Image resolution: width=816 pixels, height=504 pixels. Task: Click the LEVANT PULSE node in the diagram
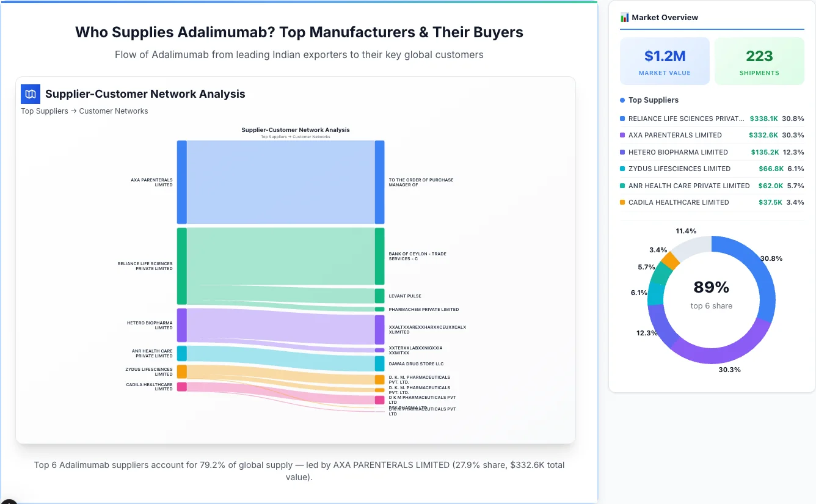pos(380,296)
